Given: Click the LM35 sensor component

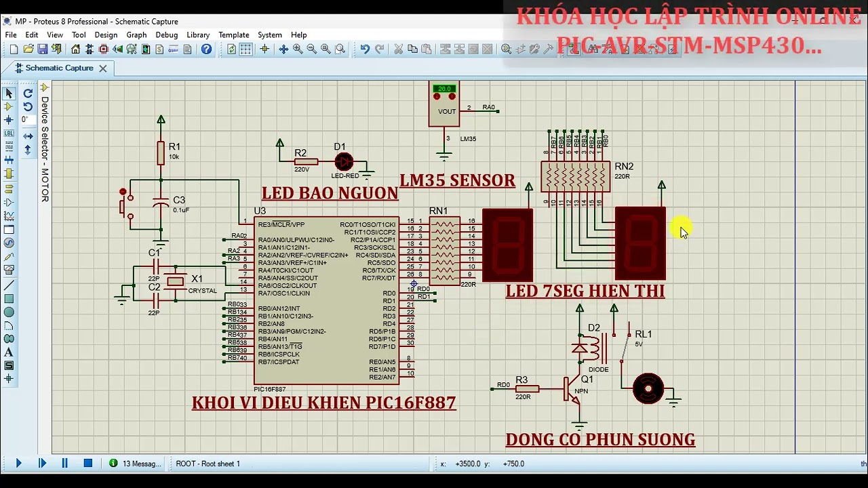Looking at the screenshot, I should pyautogui.click(x=444, y=103).
